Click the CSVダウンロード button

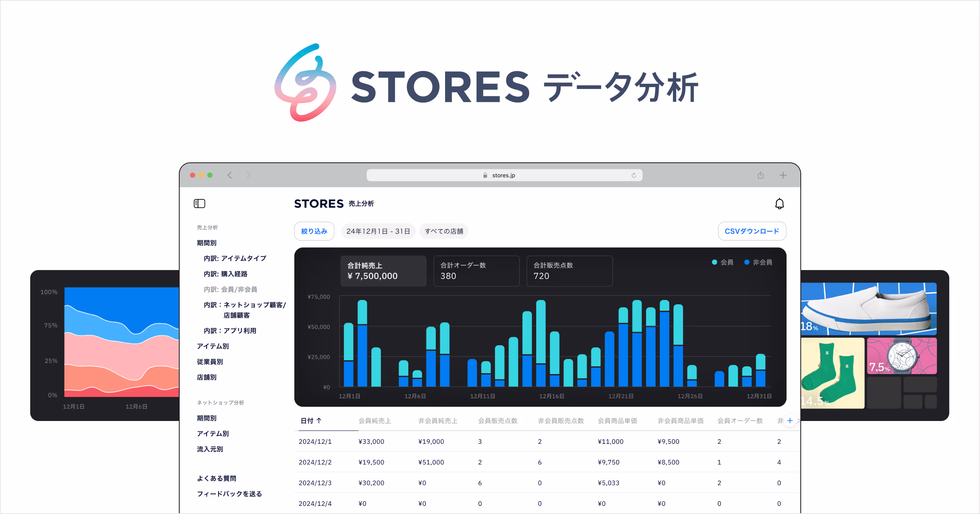(x=752, y=231)
